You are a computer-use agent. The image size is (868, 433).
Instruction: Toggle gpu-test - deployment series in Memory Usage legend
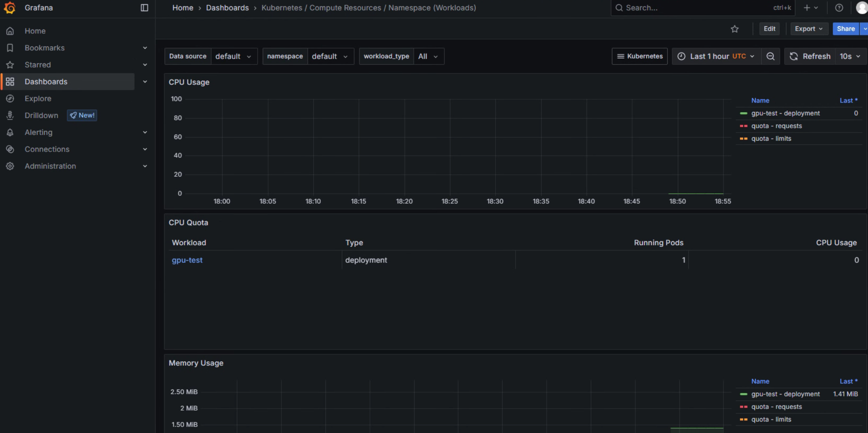click(x=785, y=394)
